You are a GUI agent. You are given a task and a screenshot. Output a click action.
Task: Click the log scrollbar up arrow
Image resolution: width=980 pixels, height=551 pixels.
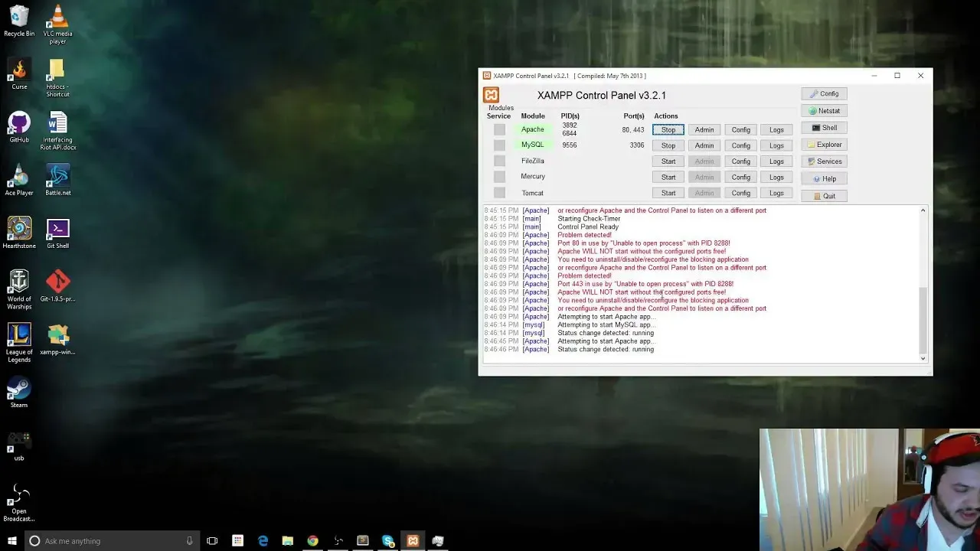[923, 210]
